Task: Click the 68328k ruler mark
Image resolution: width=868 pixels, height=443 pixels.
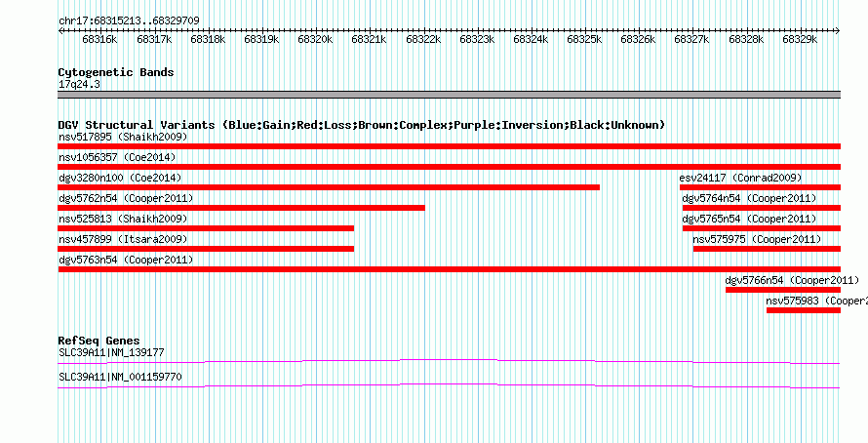Action: pyautogui.click(x=746, y=40)
